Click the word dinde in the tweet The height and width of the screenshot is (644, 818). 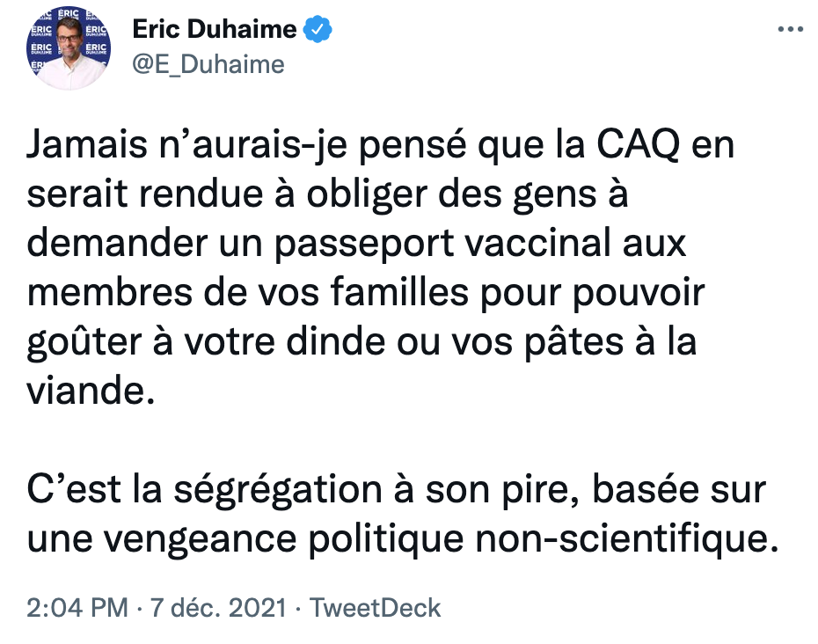point(337,342)
